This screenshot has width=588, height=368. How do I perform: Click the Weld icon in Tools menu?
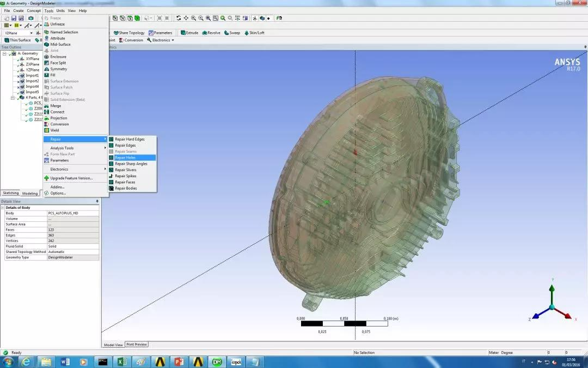tap(46, 130)
